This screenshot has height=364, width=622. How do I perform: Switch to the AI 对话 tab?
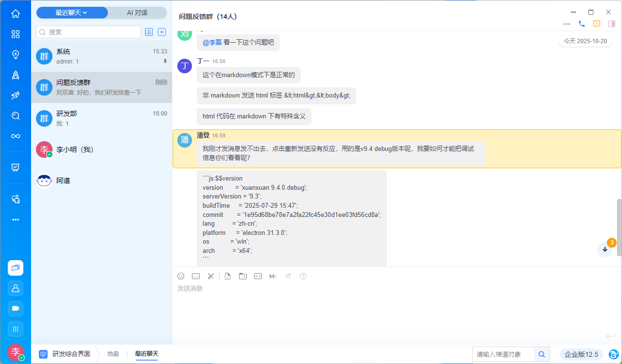tap(137, 13)
